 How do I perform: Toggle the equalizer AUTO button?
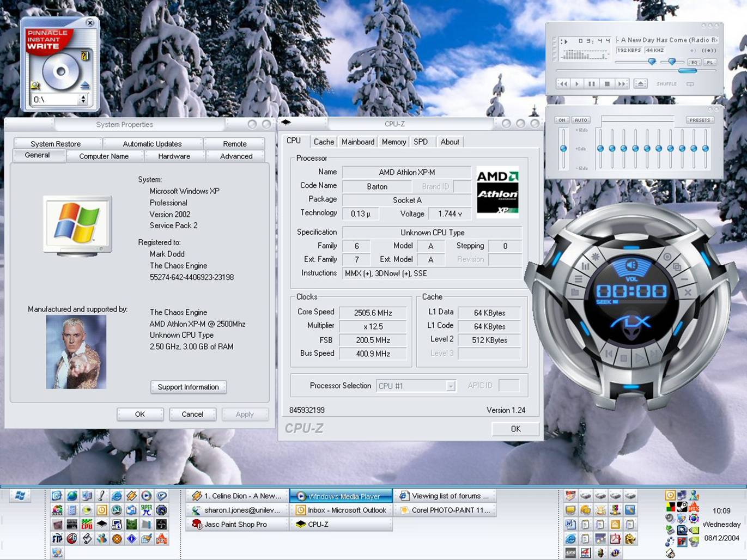coord(581,120)
